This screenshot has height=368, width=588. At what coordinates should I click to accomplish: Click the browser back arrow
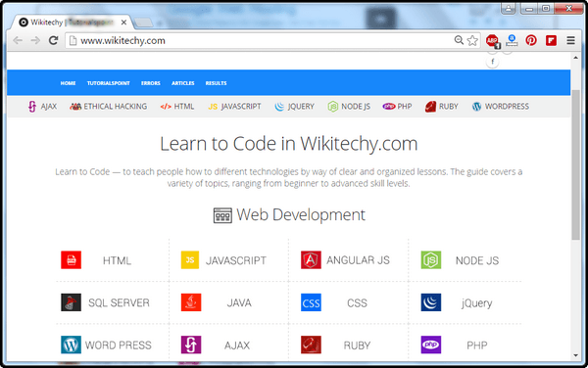click(18, 40)
